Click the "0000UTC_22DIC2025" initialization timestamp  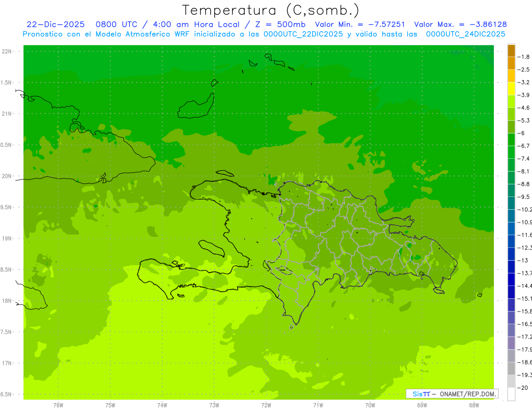(x=303, y=34)
